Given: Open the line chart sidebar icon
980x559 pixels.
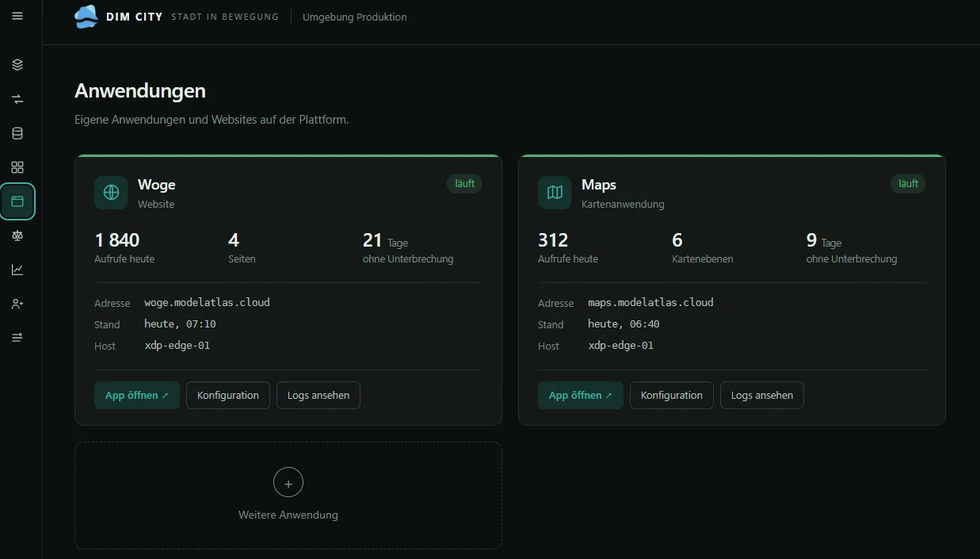Looking at the screenshot, I should pyautogui.click(x=17, y=270).
